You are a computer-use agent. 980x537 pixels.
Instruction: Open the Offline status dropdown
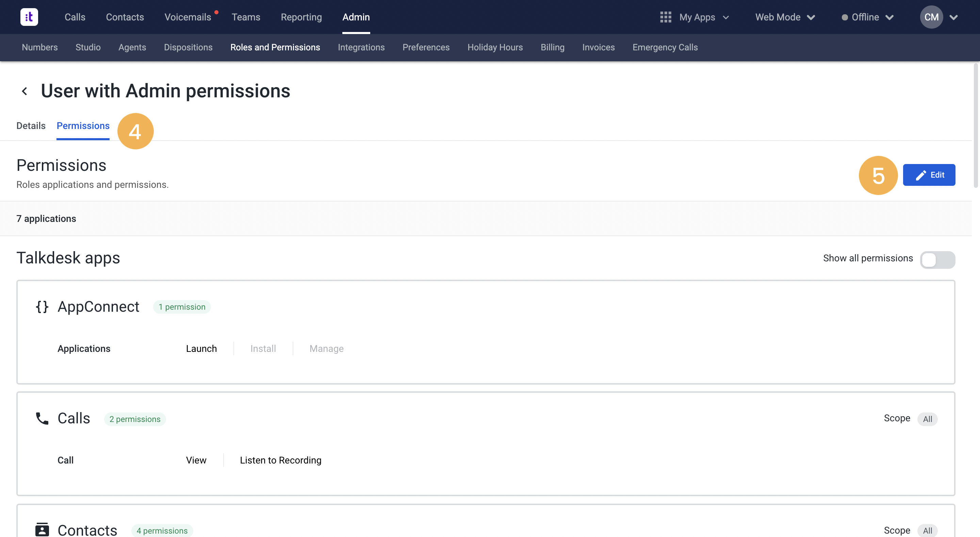[x=867, y=17]
